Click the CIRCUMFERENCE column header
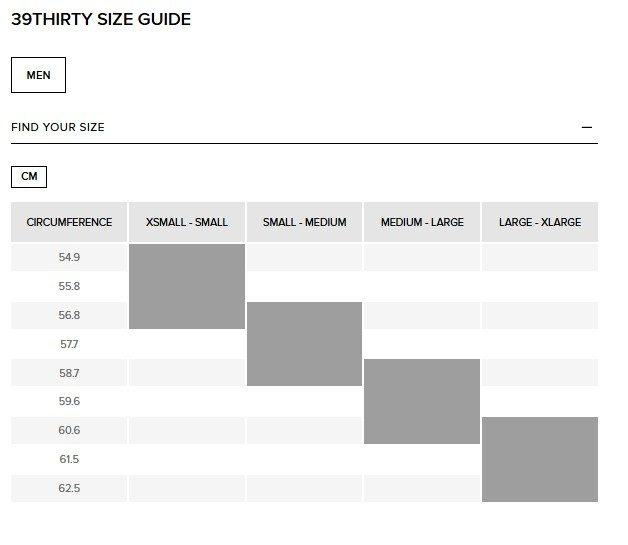The width and height of the screenshot is (628, 545). (69, 222)
